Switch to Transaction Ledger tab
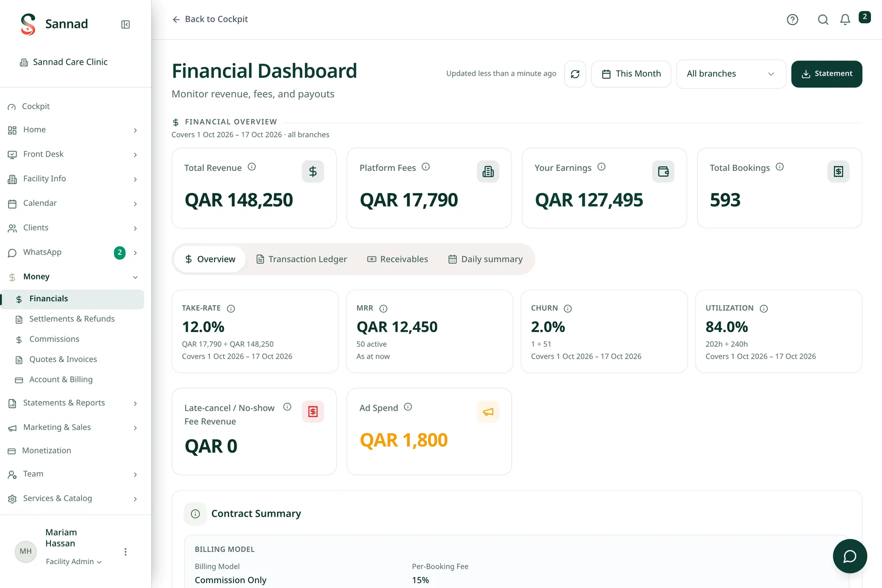 301,259
